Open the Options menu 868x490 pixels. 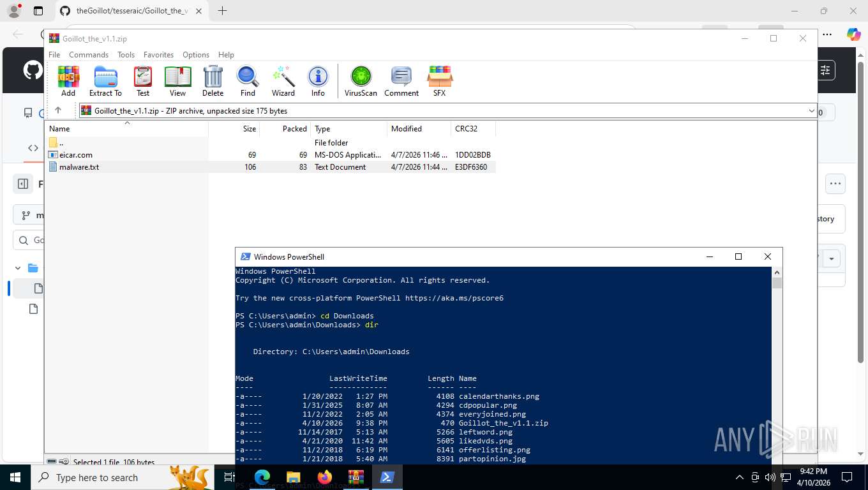(x=196, y=55)
